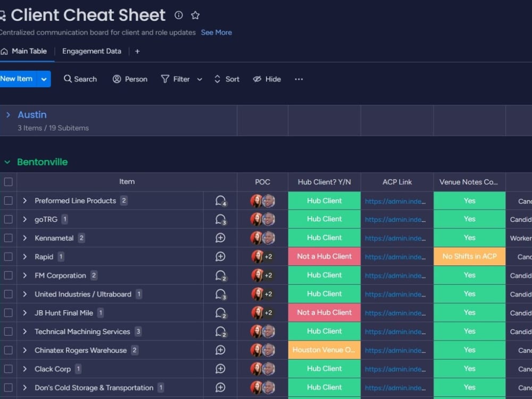Screen dimensions: 532x399
Task: Filter by Person in toolbar
Action: tap(130, 79)
